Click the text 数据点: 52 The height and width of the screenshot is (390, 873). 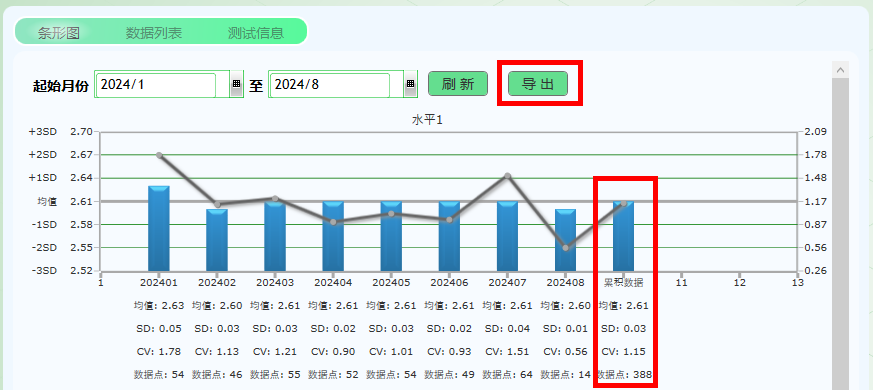point(333,374)
